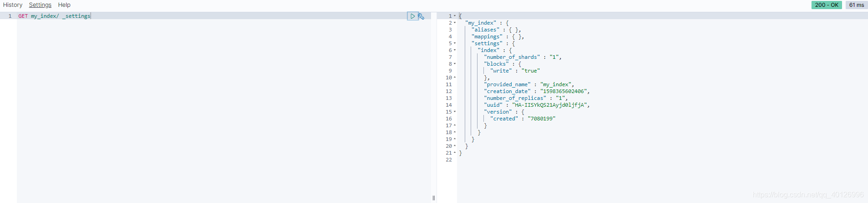868x203 pixels.
Task: Click the pane divider handle between editors
Action: pos(433,198)
